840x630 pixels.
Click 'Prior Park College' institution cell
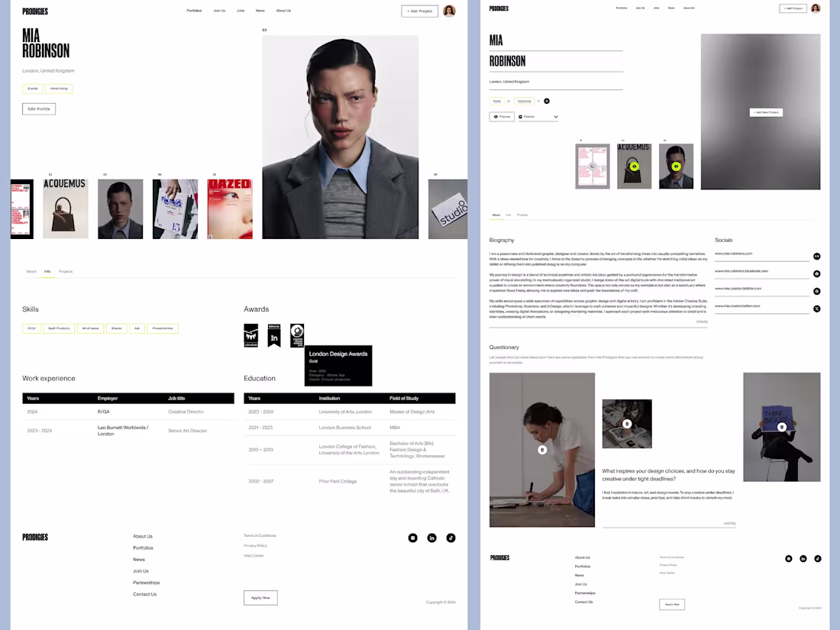coord(338,481)
